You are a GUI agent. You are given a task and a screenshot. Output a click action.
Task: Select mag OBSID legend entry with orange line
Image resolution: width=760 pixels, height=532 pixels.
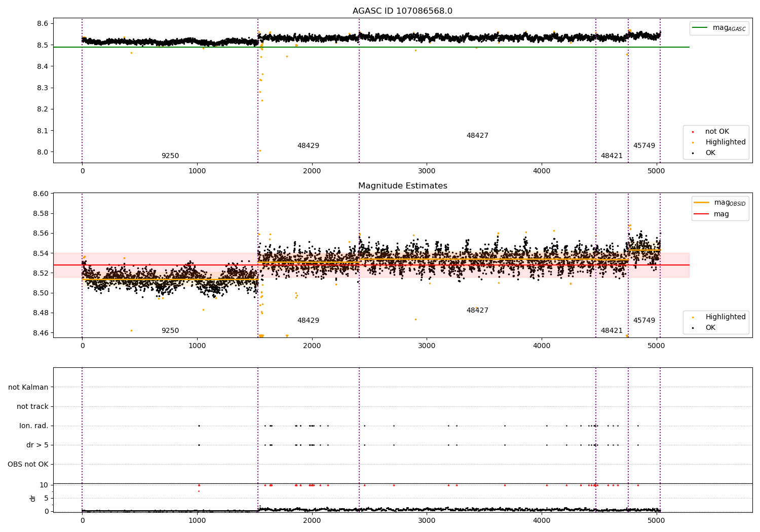719,203
